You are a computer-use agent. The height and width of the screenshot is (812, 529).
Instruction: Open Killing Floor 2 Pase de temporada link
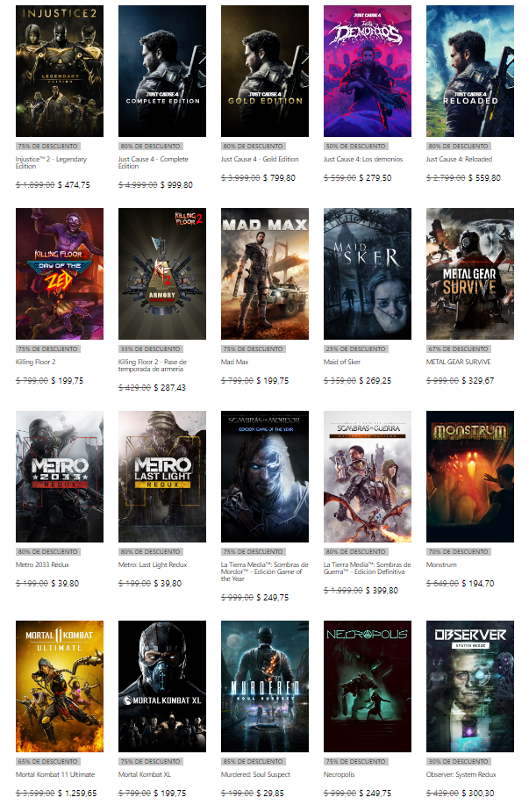(152, 365)
